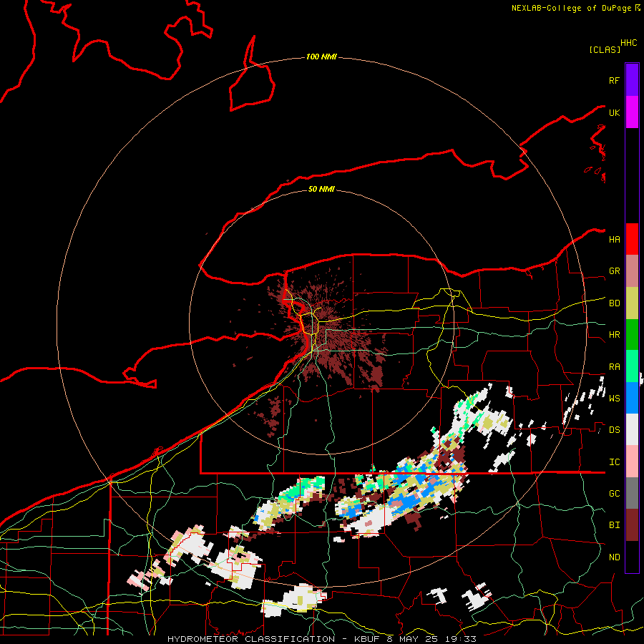Click the HHC product label

tap(628, 43)
